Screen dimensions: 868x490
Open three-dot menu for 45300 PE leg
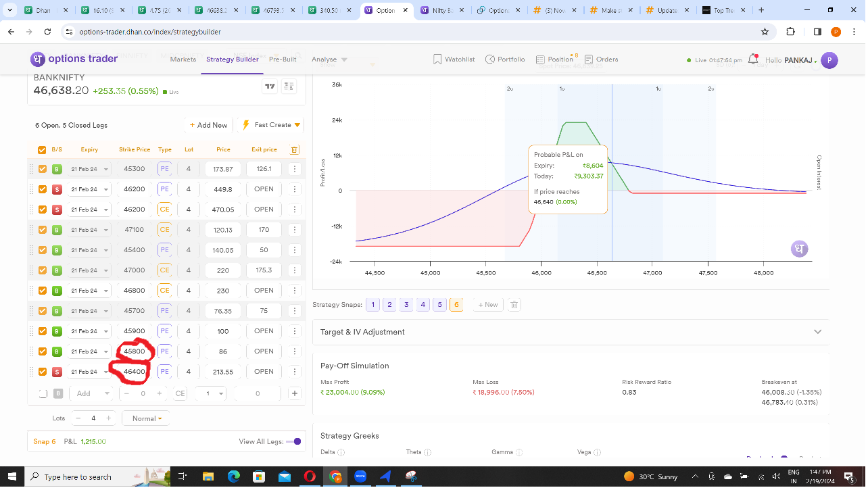(294, 169)
